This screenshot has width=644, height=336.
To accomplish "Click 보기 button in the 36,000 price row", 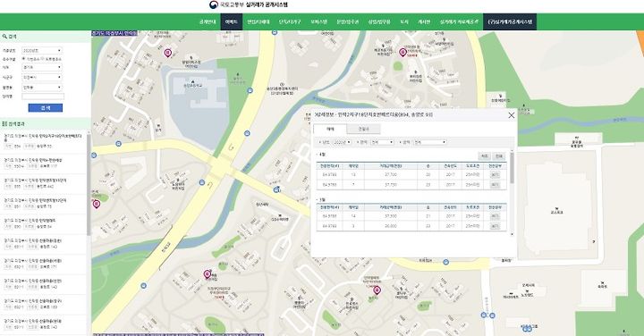I will click(x=495, y=226).
